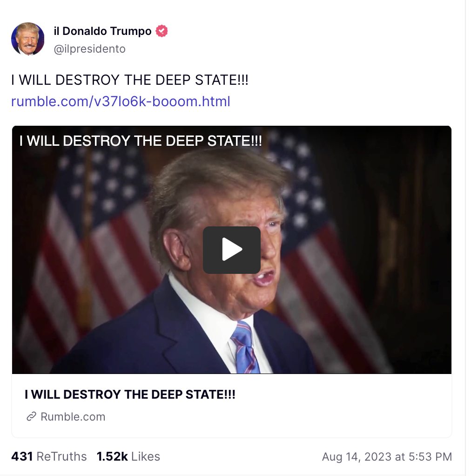
Task: View the 431 ReTruths list
Action: 49,456
